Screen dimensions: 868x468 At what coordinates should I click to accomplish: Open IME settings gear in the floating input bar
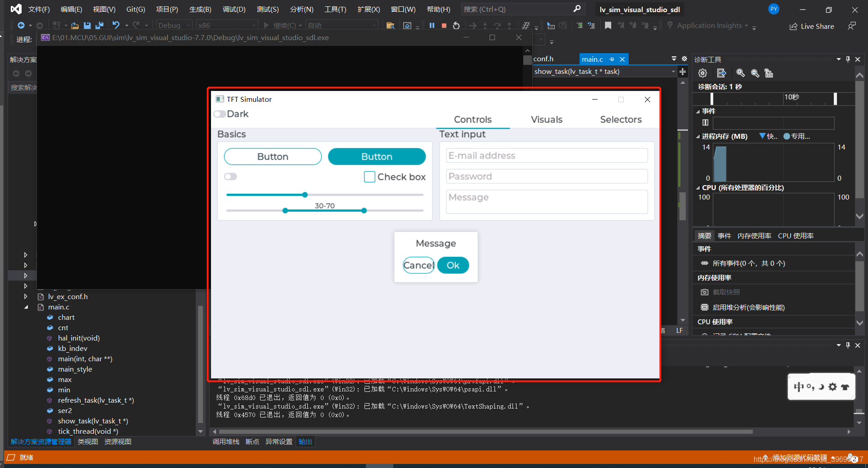[832, 386]
